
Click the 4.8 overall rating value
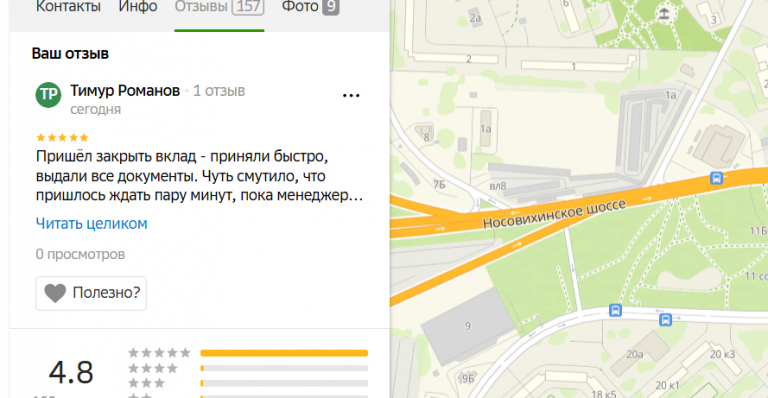pos(71,372)
